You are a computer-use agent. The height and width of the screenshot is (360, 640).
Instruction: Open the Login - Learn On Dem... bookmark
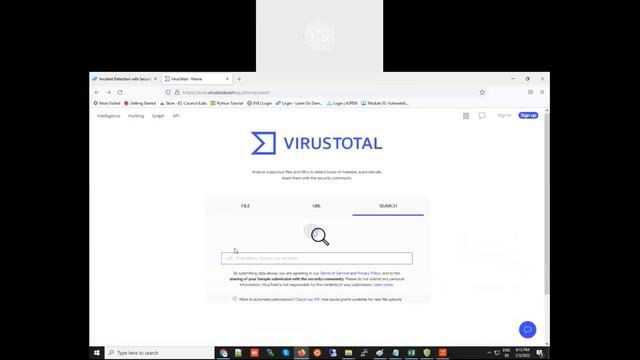[x=299, y=103]
